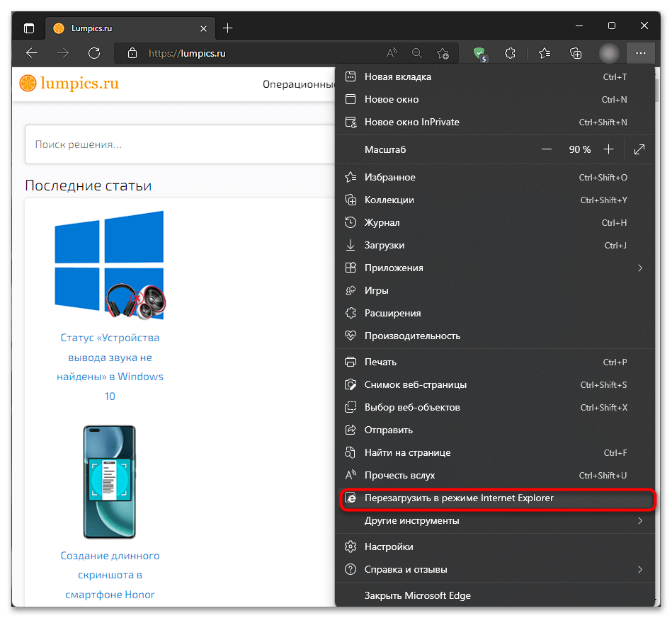Image resolution: width=672 pixels, height=618 pixels.
Task: Open Расширения menu entry
Action: tap(494, 314)
